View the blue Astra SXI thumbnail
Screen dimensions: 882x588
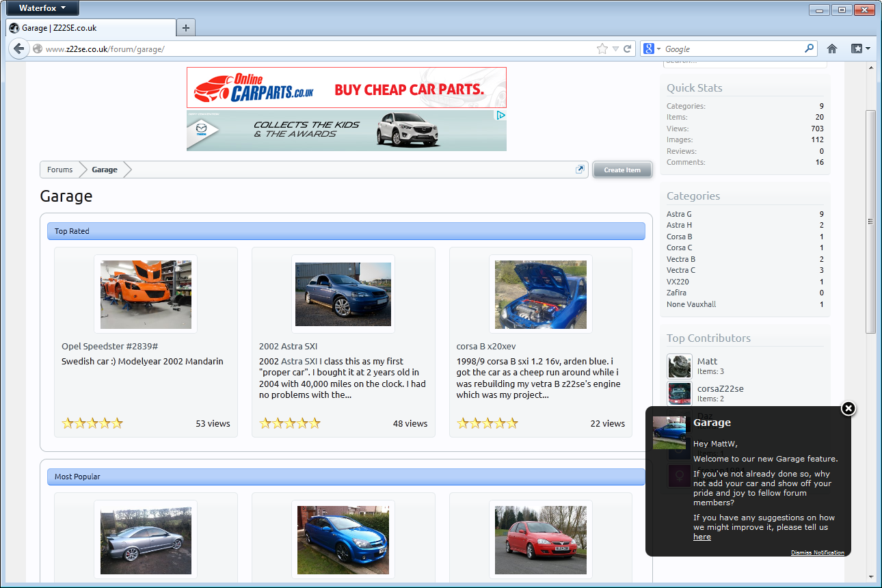[343, 294]
